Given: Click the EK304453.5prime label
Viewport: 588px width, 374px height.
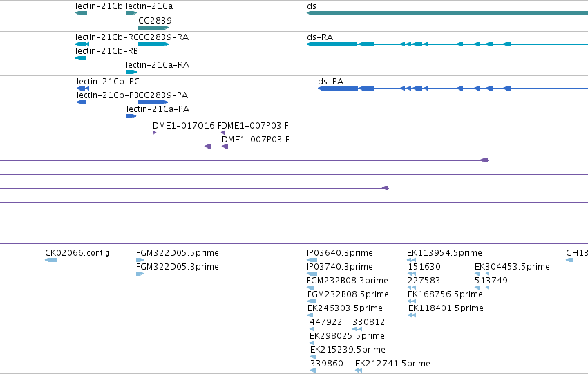Looking at the screenshot, I should pyautogui.click(x=512, y=267).
